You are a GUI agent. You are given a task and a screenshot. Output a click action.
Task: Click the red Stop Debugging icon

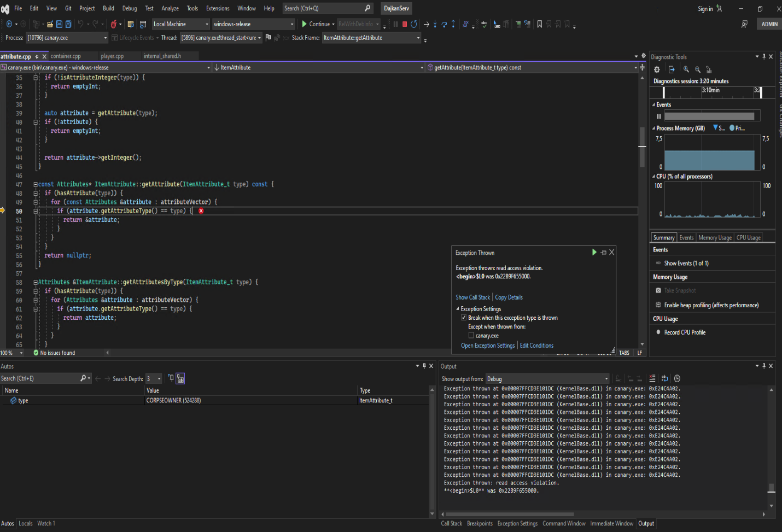[x=405, y=24]
